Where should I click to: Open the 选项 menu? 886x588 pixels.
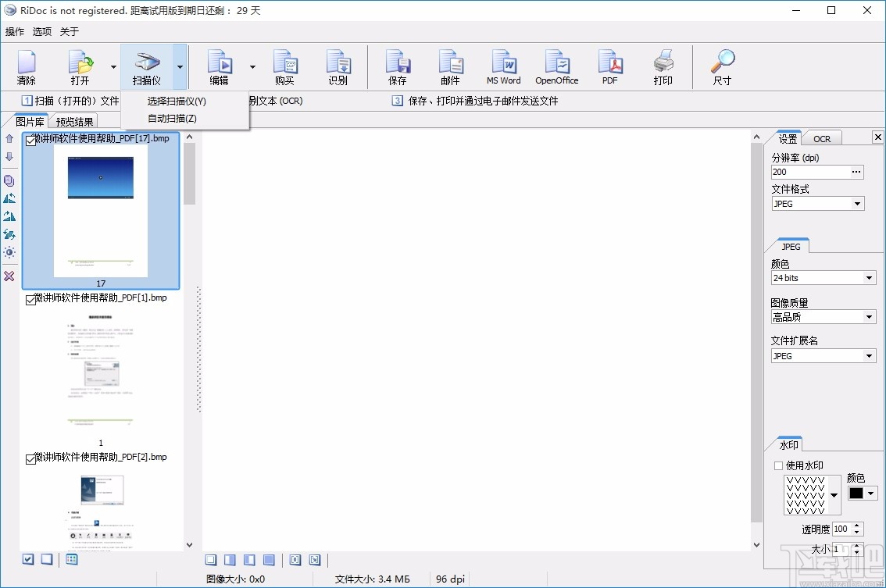[42, 32]
